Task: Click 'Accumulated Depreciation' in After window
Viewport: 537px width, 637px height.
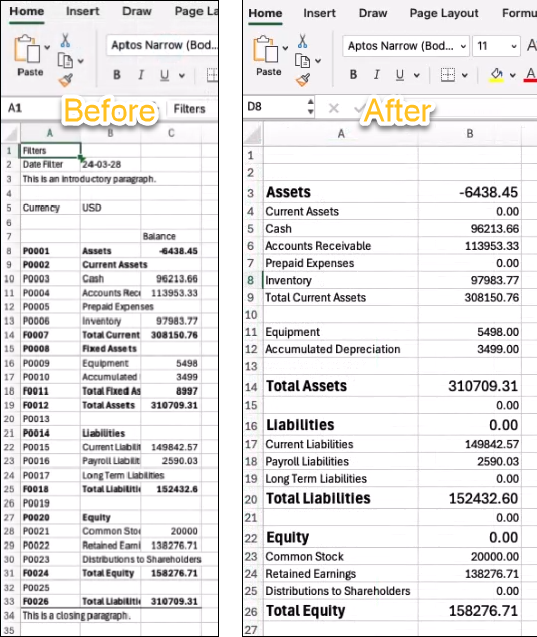Action: pyautogui.click(x=340, y=349)
